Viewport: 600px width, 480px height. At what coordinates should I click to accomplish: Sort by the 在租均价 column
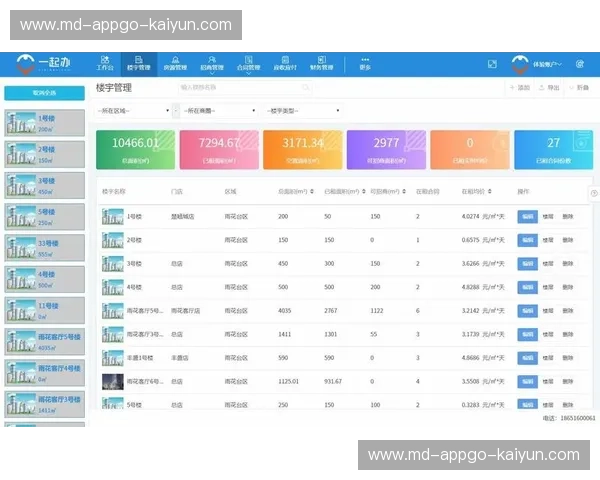coord(490,191)
